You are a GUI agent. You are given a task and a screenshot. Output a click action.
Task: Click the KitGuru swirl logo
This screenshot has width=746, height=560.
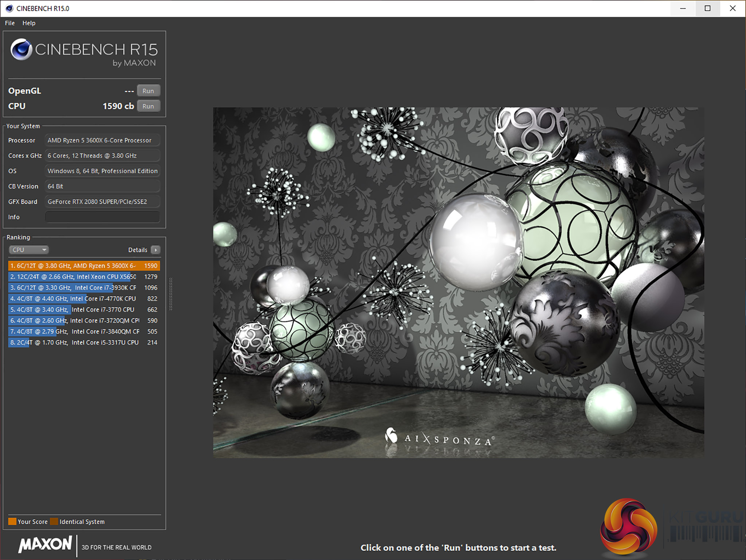[x=628, y=526]
